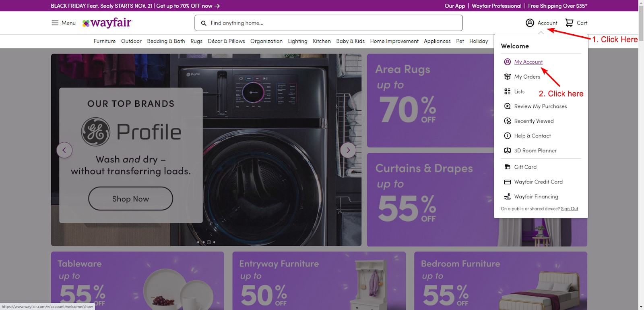Viewport: 644px width, 310px height.
Task: Select Wayfair Financing
Action: 536,197
